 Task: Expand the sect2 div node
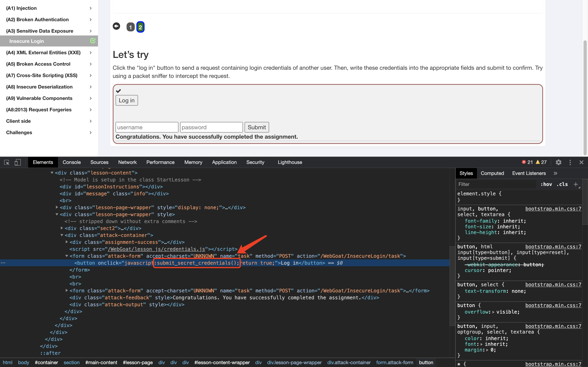(x=62, y=228)
